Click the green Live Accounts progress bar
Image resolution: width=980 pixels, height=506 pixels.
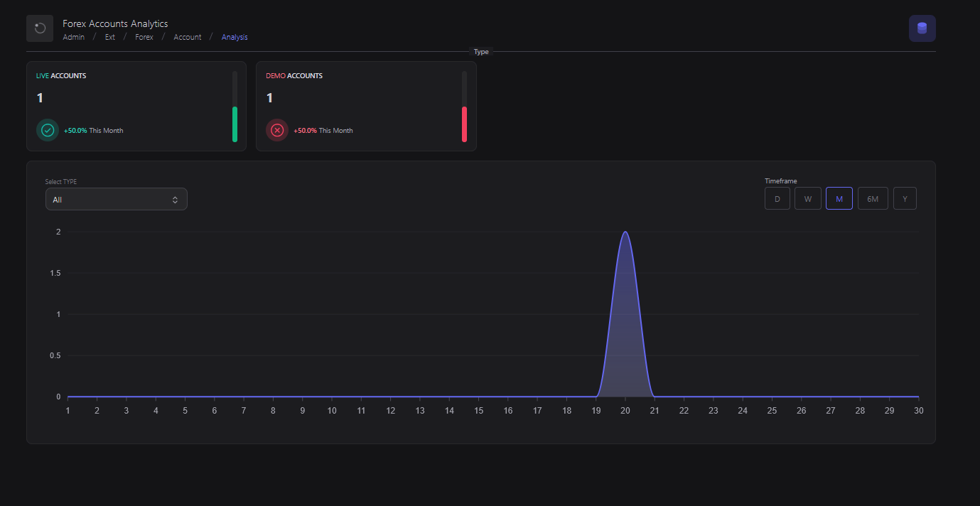(235, 124)
